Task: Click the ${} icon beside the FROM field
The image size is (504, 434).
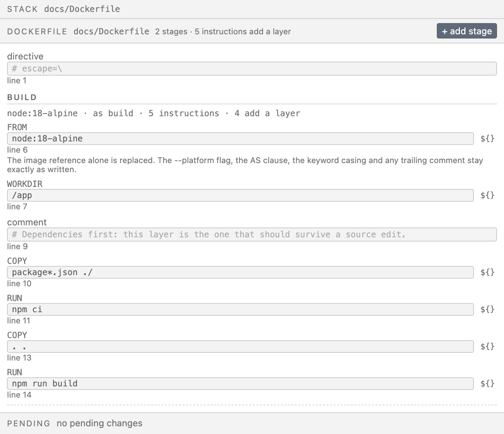Action: [x=487, y=139]
